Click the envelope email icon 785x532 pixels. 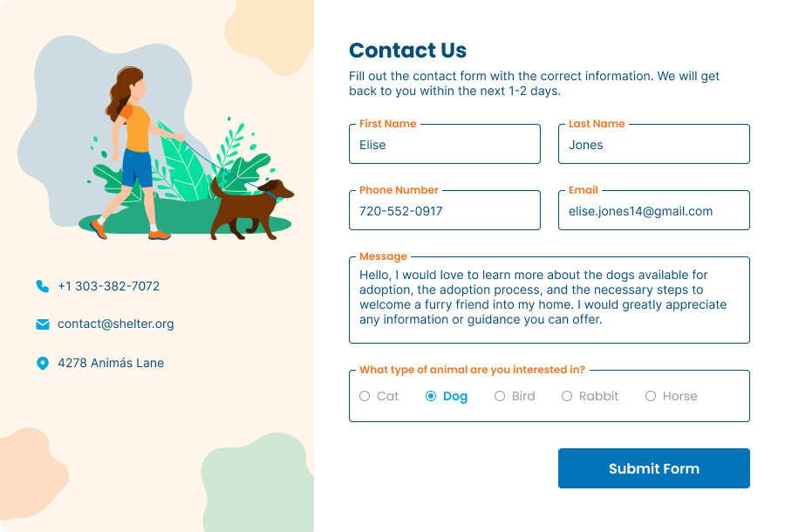(x=43, y=324)
